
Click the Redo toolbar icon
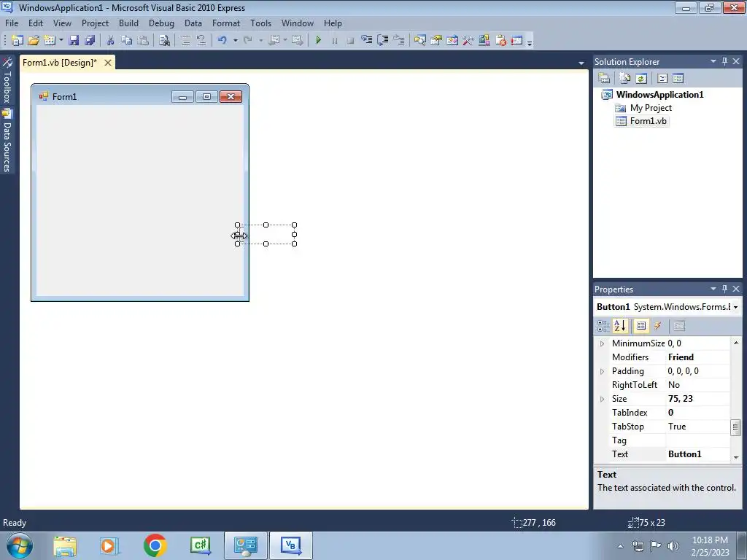point(248,41)
